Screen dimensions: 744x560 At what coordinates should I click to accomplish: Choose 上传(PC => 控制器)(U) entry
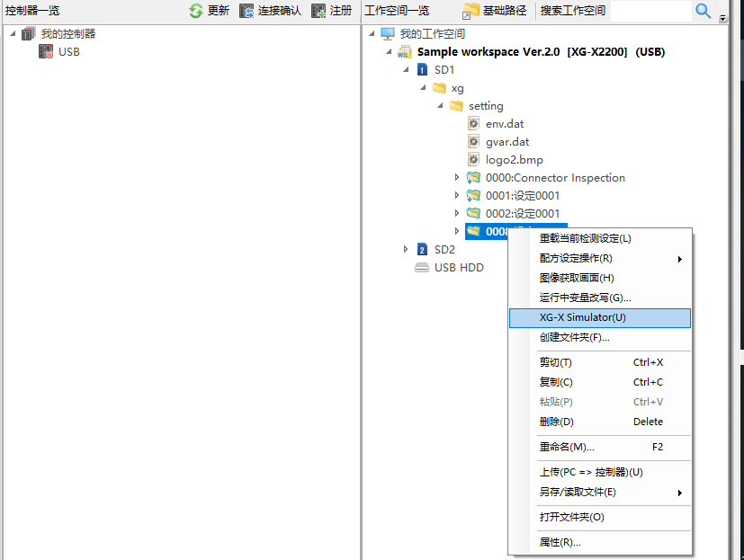click(x=600, y=472)
